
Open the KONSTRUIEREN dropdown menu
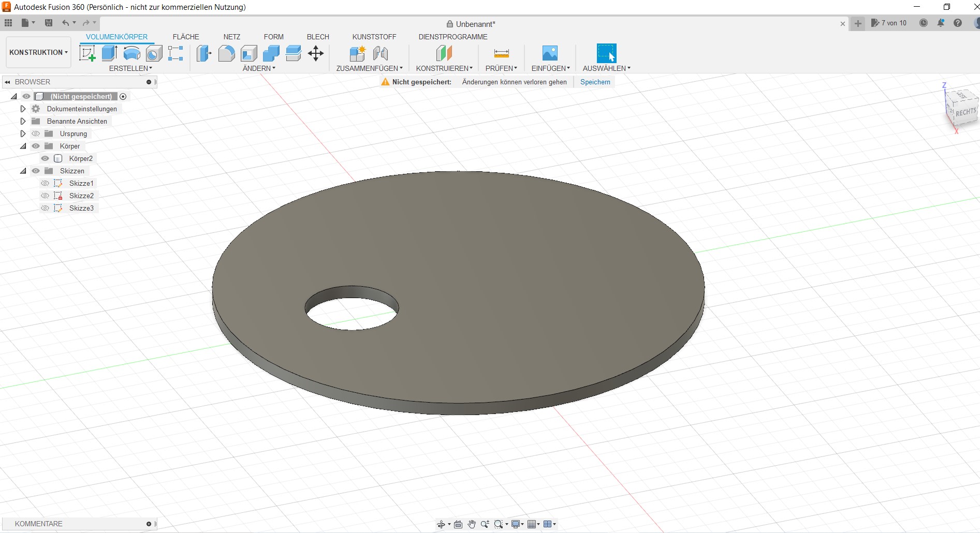(x=444, y=68)
